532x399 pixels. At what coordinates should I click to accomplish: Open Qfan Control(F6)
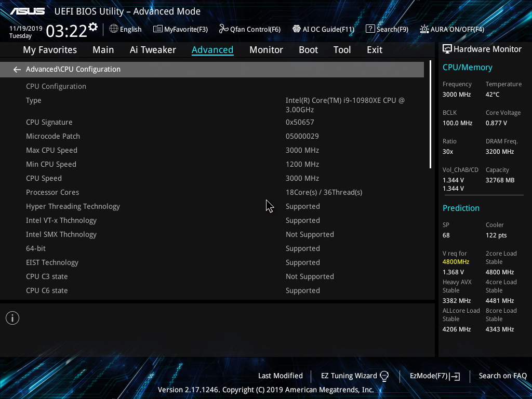click(255, 29)
